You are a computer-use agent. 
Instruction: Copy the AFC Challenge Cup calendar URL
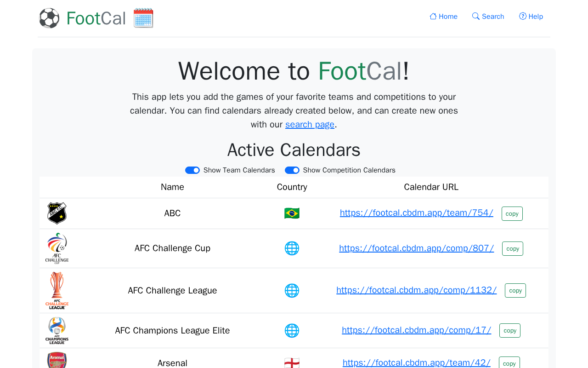click(513, 248)
